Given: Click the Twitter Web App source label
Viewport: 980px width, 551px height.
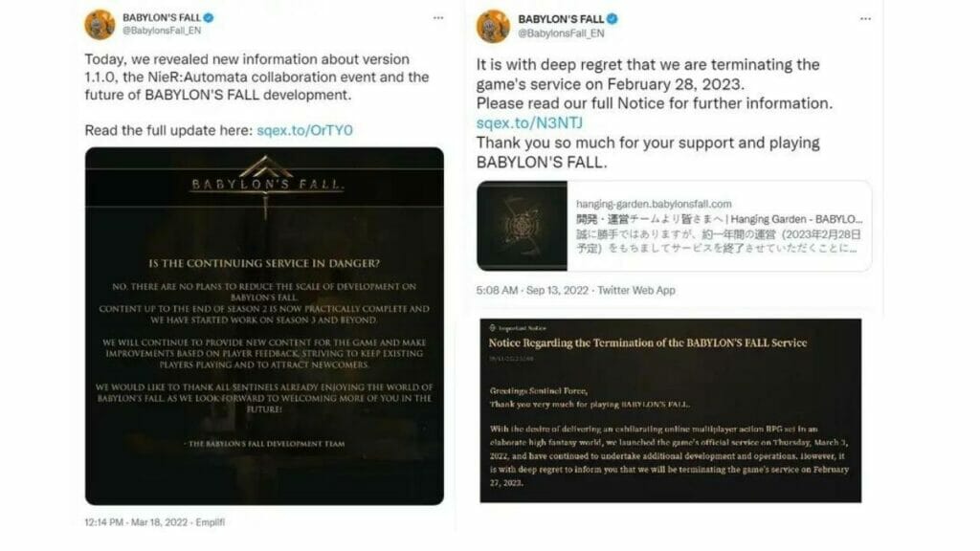Looking at the screenshot, I should click(636, 290).
